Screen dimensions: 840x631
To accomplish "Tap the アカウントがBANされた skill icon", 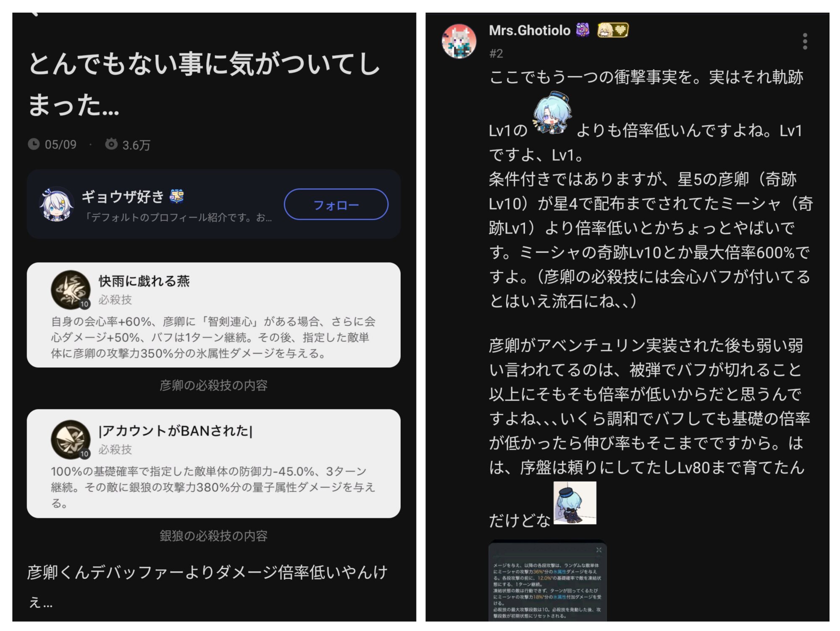I will [71, 440].
